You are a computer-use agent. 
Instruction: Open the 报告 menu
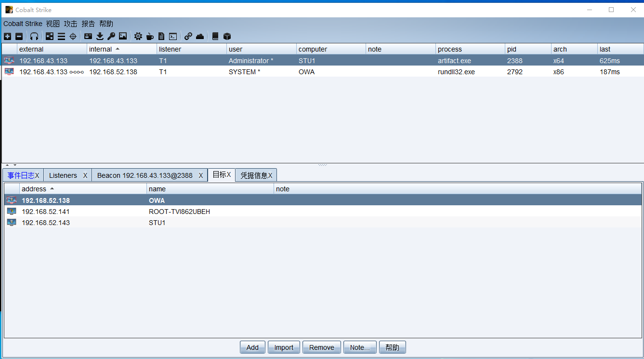[x=89, y=24]
